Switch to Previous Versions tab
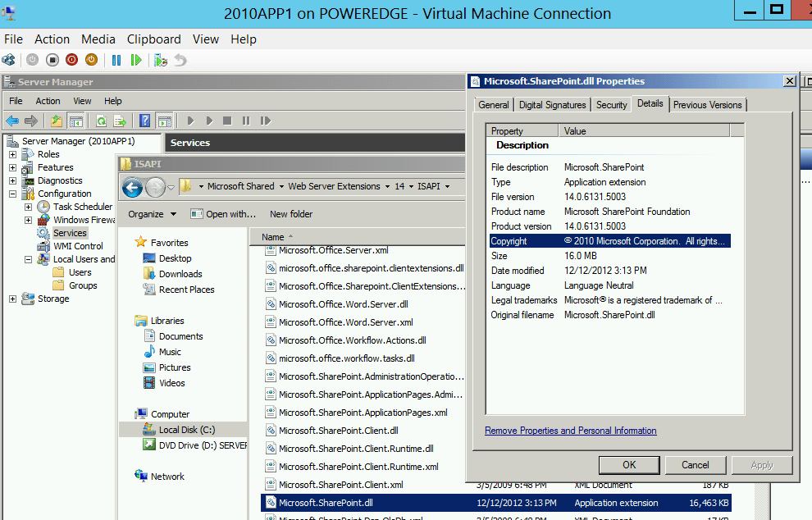Screen dimensions: 812x520 (707, 105)
